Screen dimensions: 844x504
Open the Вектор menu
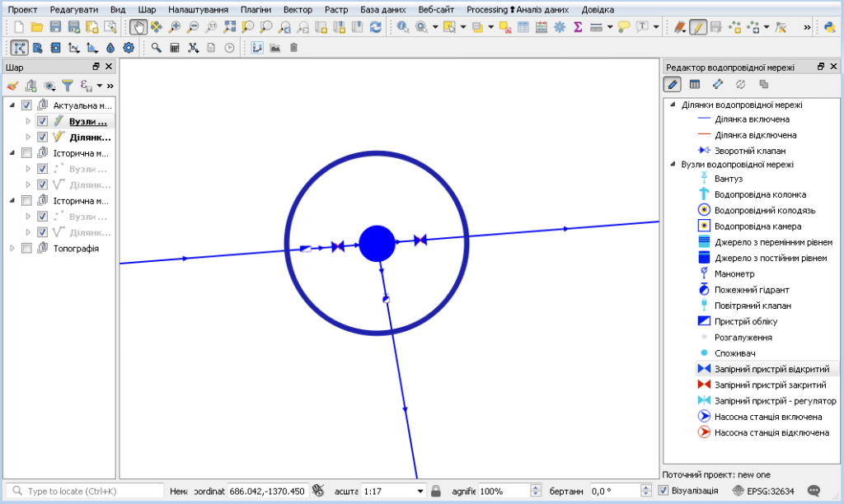tap(298, 10)
